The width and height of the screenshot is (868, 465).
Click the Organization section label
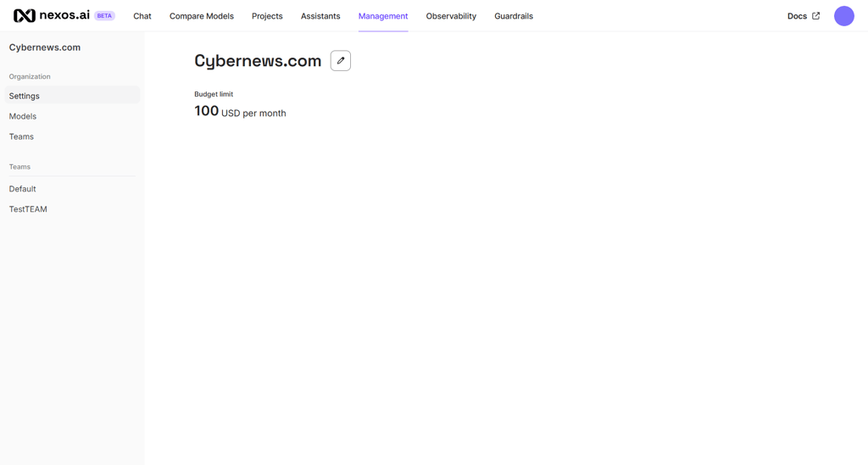click(x=30, y=76)
